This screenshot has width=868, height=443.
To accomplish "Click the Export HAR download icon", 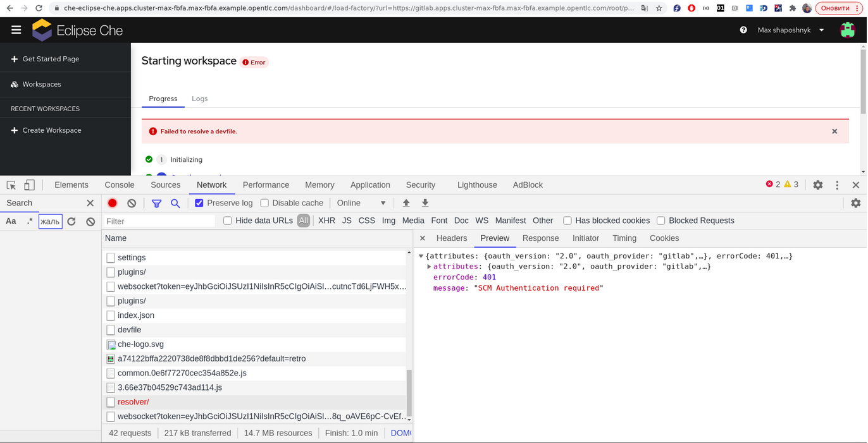I will pos(425,203).
